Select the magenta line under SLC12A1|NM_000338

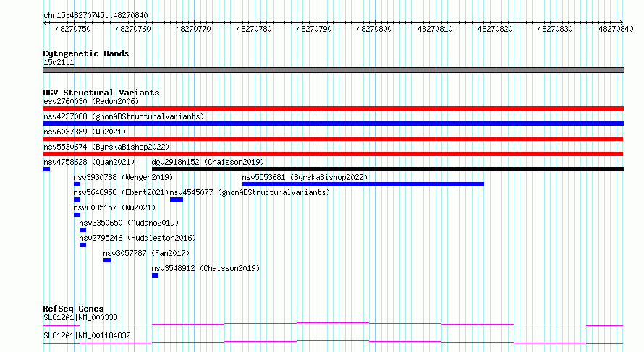[x=333, y=324]
